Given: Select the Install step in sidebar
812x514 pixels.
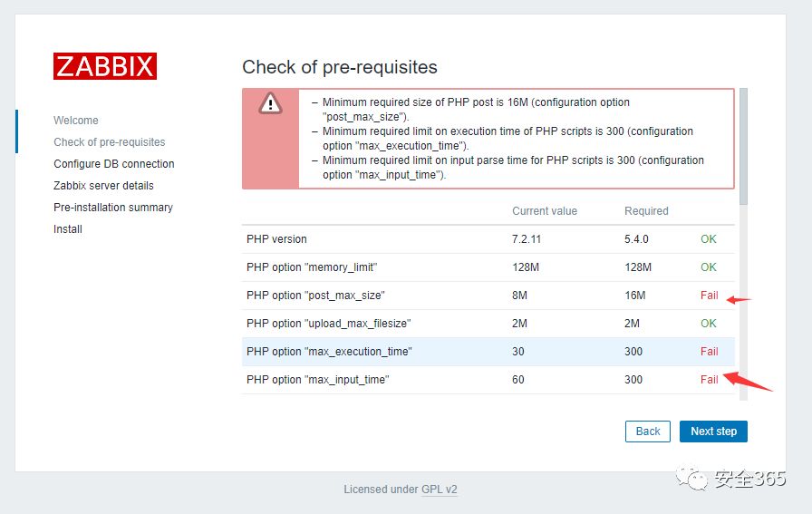Looking at the screenshot, I should click(68, 229).
